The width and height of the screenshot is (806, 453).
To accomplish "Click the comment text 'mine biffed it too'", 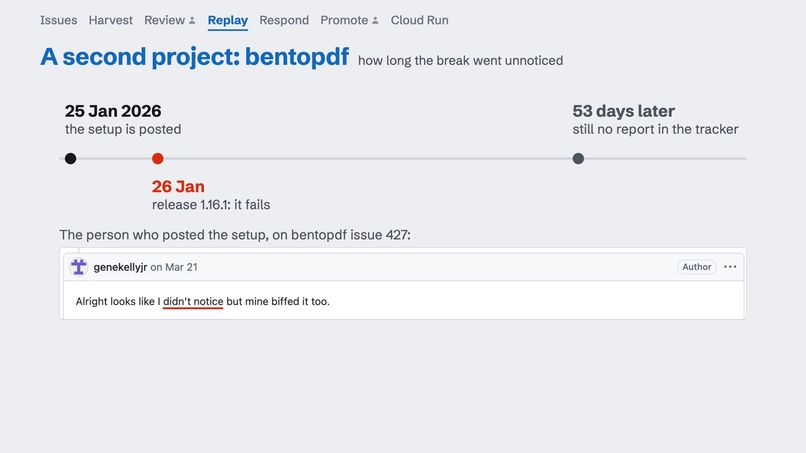I will tap(286, 301).
